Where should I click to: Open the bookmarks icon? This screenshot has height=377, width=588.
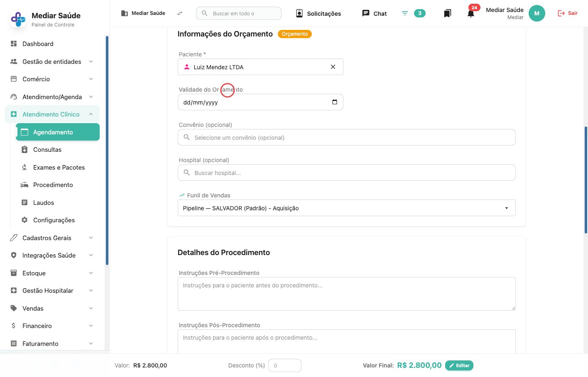pyautogui.click(x=447, y=13)
